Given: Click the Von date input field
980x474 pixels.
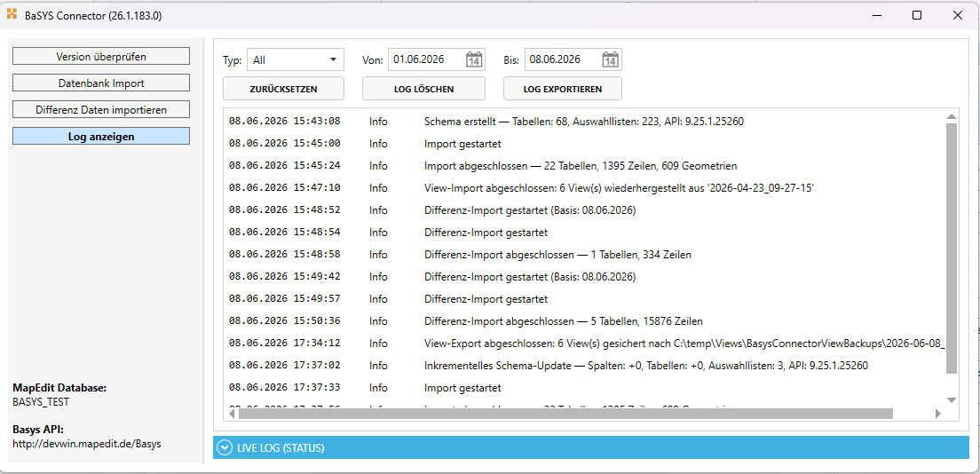Looking at the screenshot, I should [x=427, y=60].
